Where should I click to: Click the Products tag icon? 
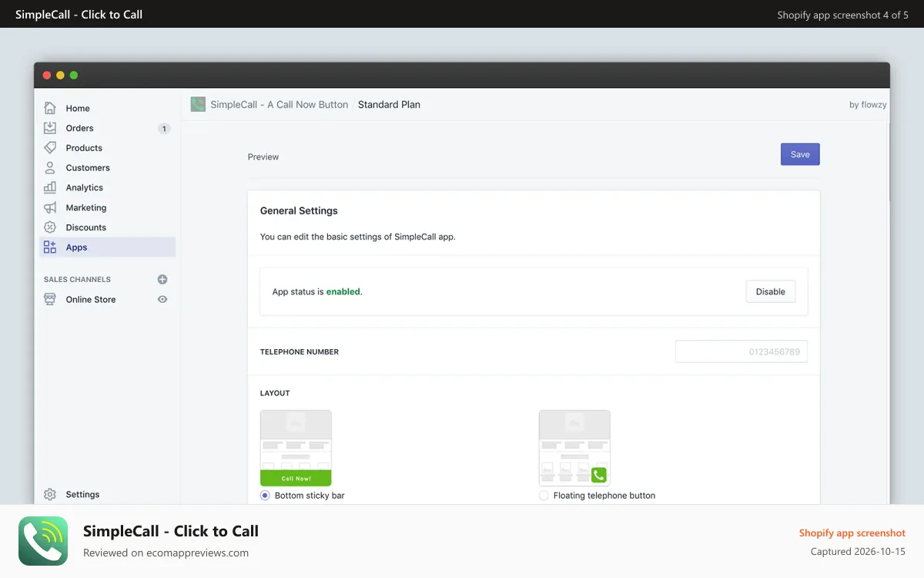[50, 148]
